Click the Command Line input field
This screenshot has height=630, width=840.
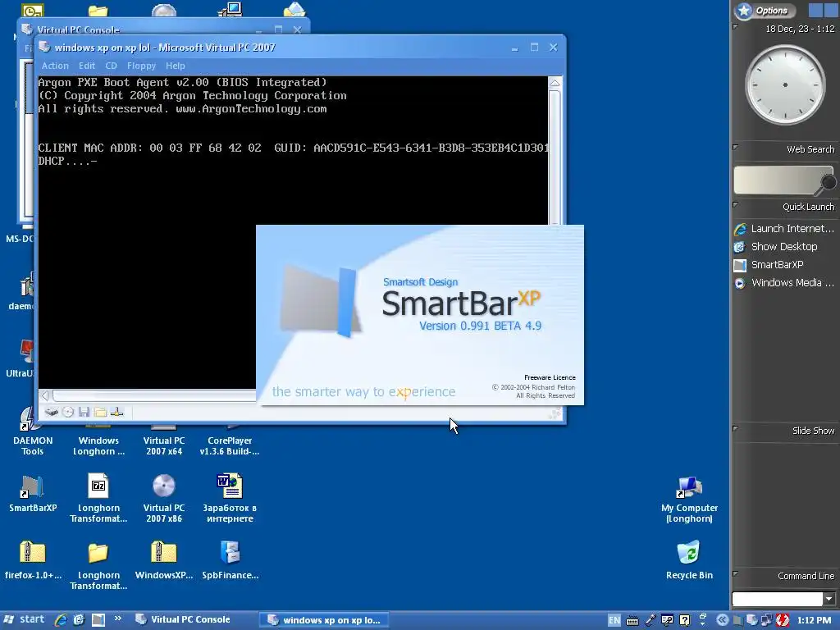778,598
